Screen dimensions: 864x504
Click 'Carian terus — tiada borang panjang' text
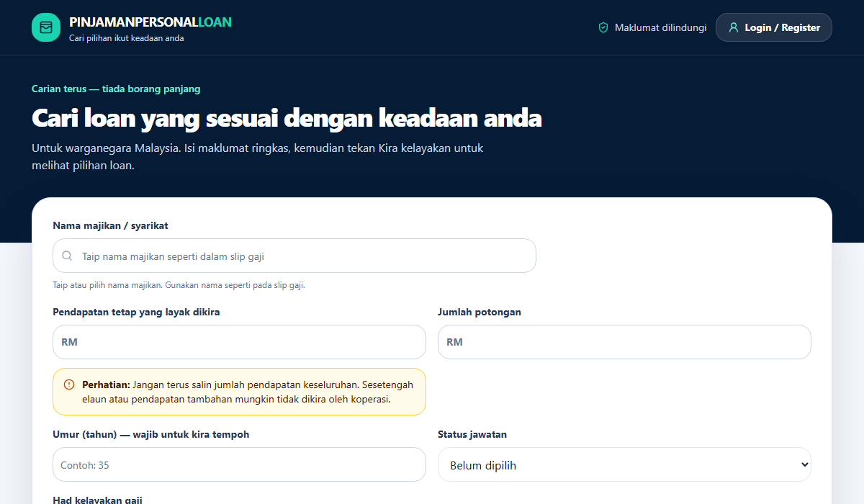click(x=116, y=89)
